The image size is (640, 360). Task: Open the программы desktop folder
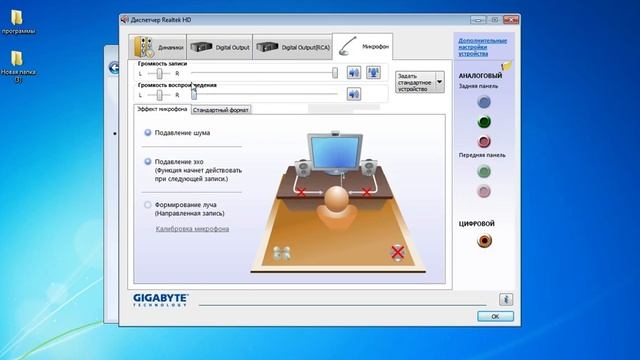tap(18, 22)
